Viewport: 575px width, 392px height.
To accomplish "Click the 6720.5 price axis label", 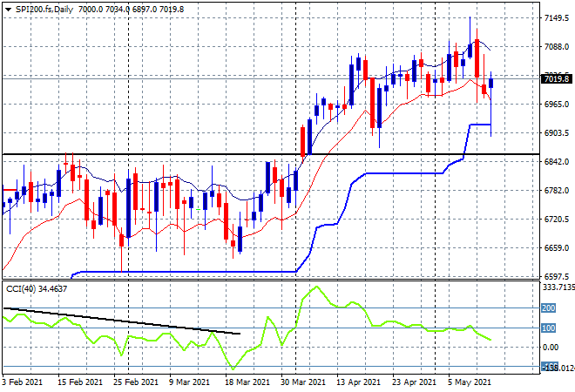I will [x=557, y=220].
